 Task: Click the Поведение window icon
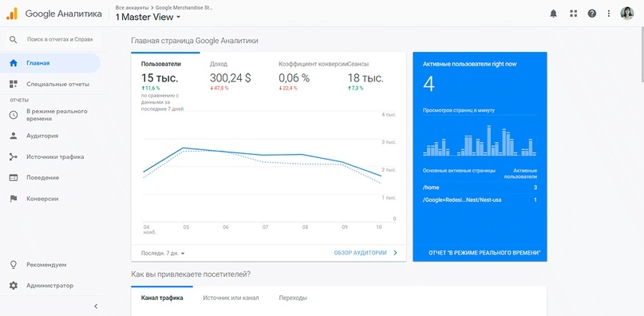[14, 178]
